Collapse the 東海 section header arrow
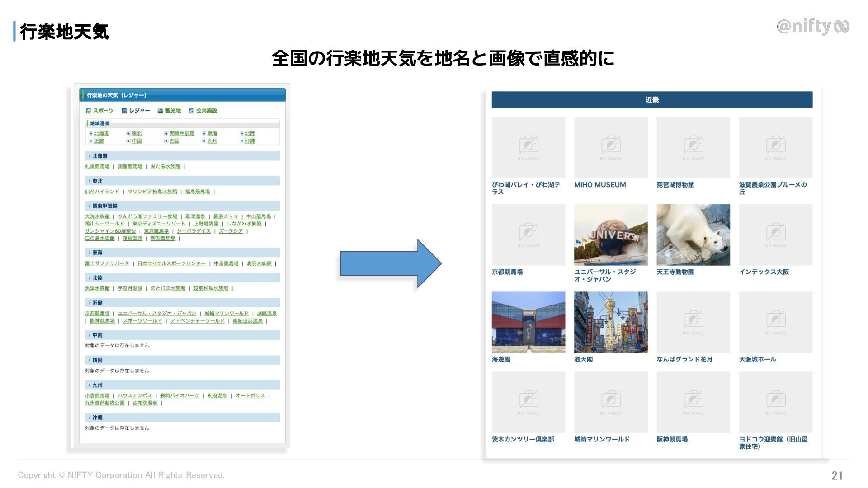This screenshot has height=488, width=868. 90,253
